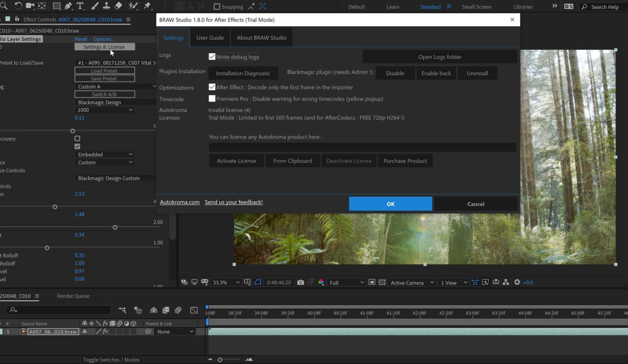Enable Frame Blending for the timeline
The image size is (628, 364).
pos(166,310)
